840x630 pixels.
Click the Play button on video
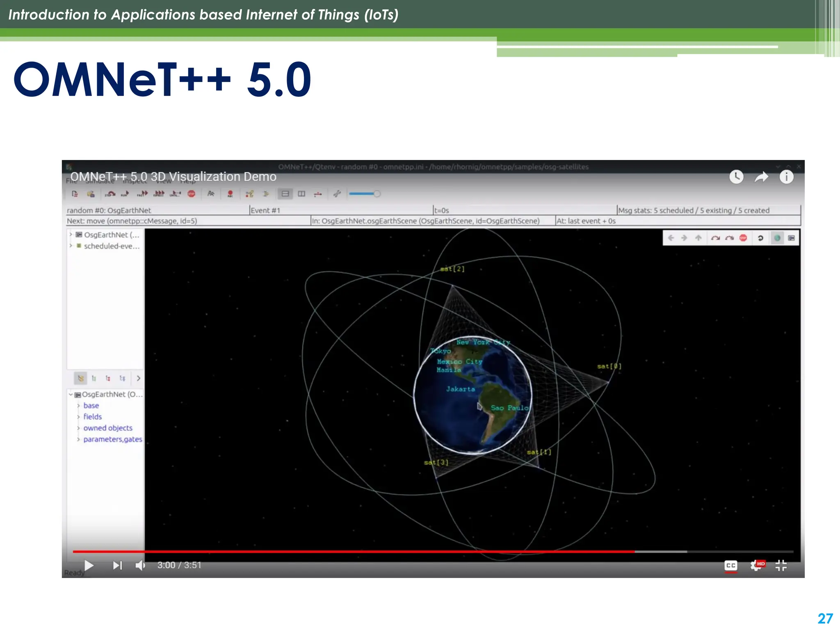pos(89,565)
